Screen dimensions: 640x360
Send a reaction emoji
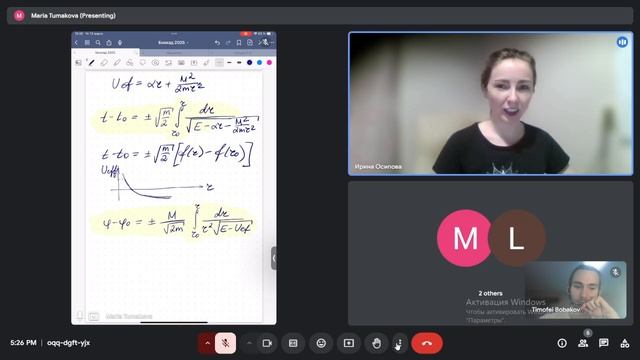(321, 343)
